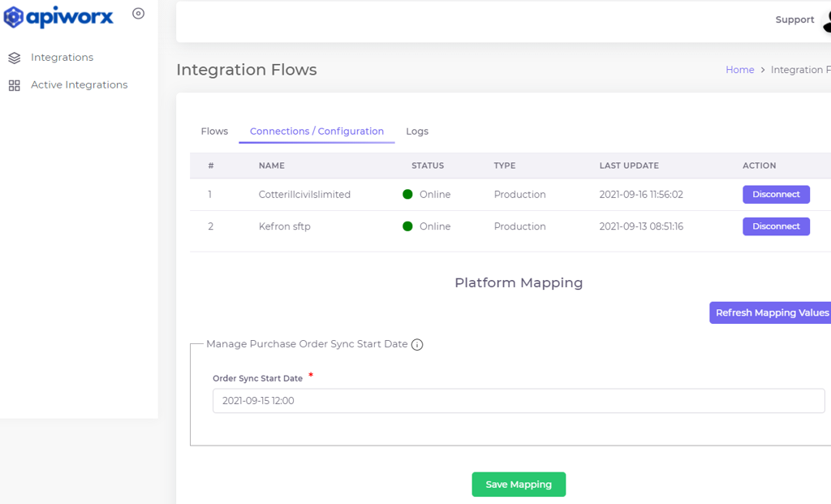Open the Support page
Viewport: 831px width, 504px height.
pyautogui.click(x=794, y=19)
